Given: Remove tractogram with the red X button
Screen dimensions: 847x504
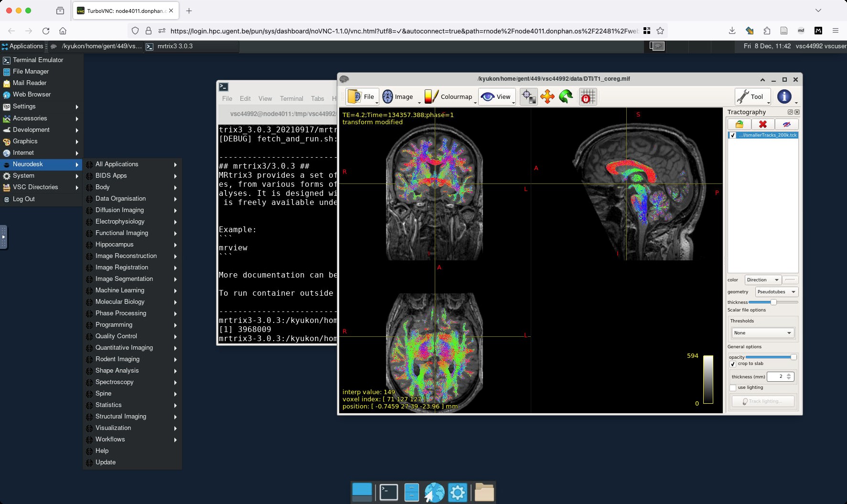Looking at the screenshot, I should pos(763,124).
